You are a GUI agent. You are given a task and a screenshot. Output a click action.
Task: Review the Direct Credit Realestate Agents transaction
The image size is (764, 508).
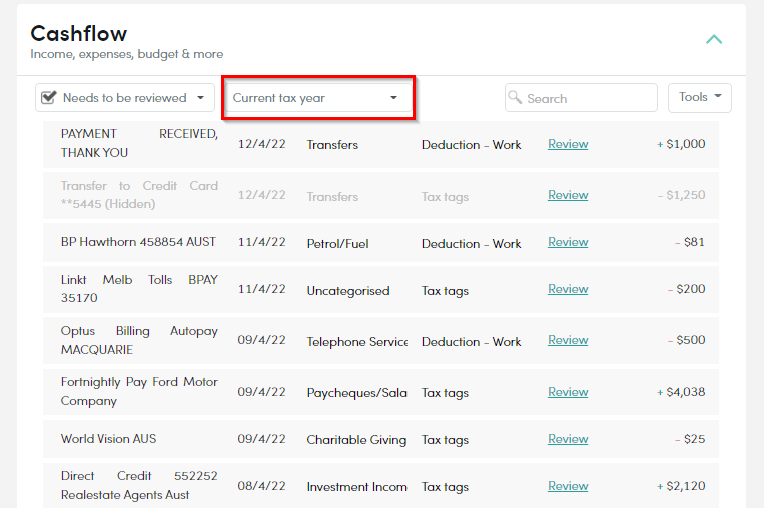(568, 486)
